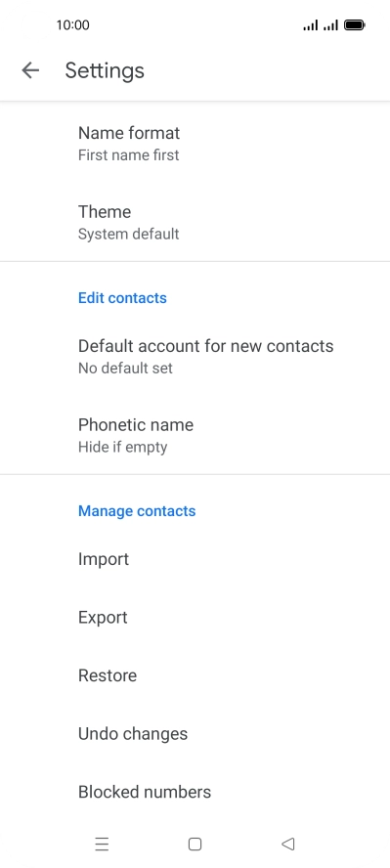Tap the first signal strength icon

(x=311, y=24)
